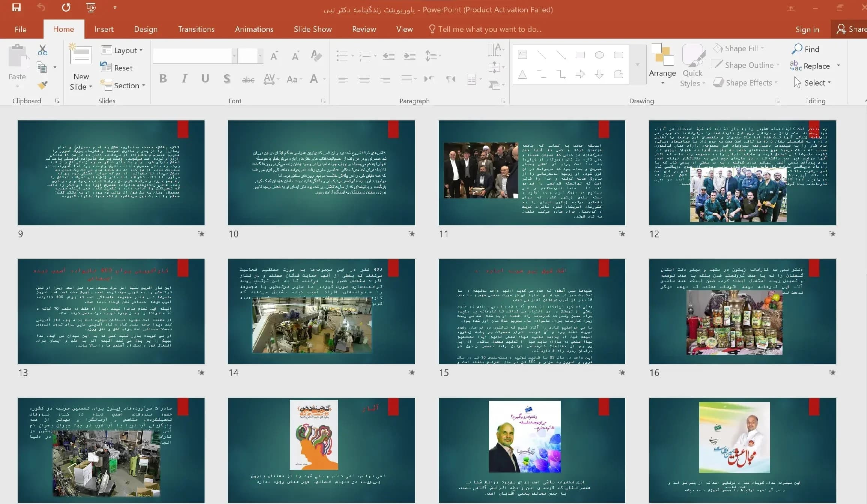867x504 pixels.
Task: Toggle Underline formatting
Action: (x=205, y=78)
